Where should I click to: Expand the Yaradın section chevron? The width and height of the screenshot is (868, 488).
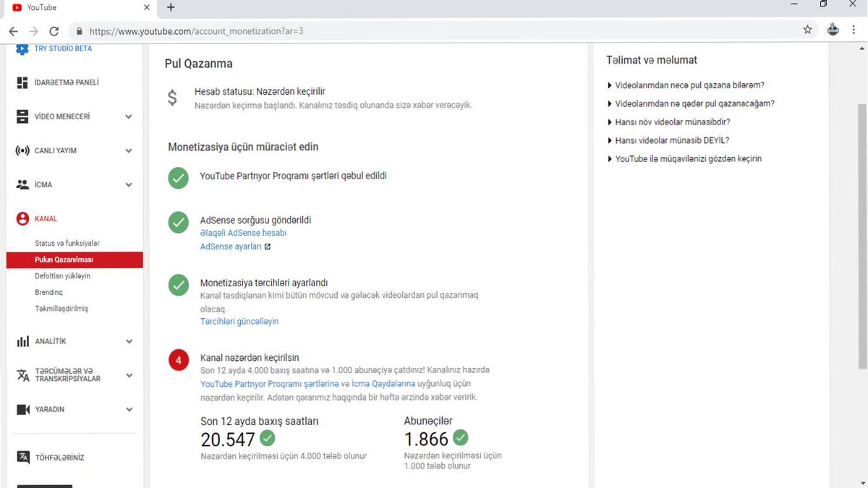(x=129, y=409)
